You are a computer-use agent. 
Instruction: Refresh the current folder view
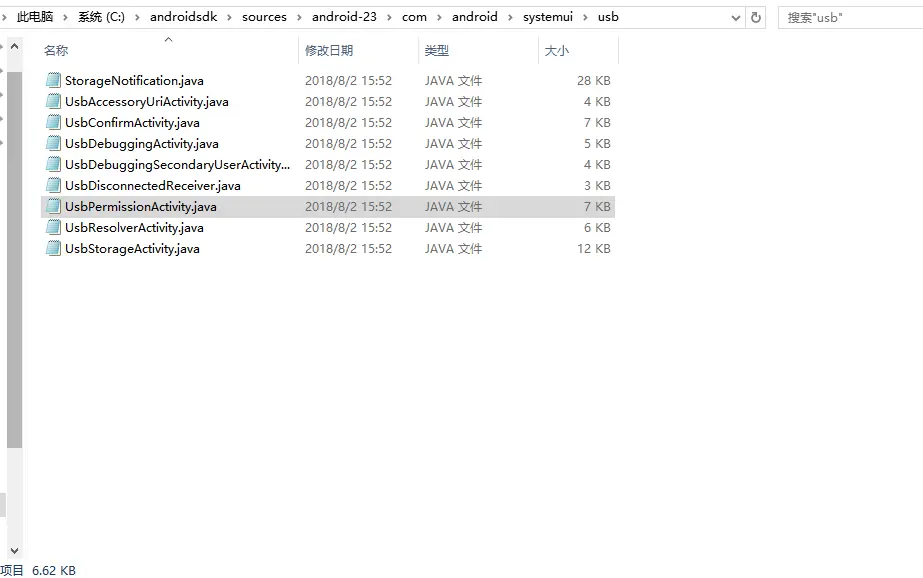tap(755, 18)
